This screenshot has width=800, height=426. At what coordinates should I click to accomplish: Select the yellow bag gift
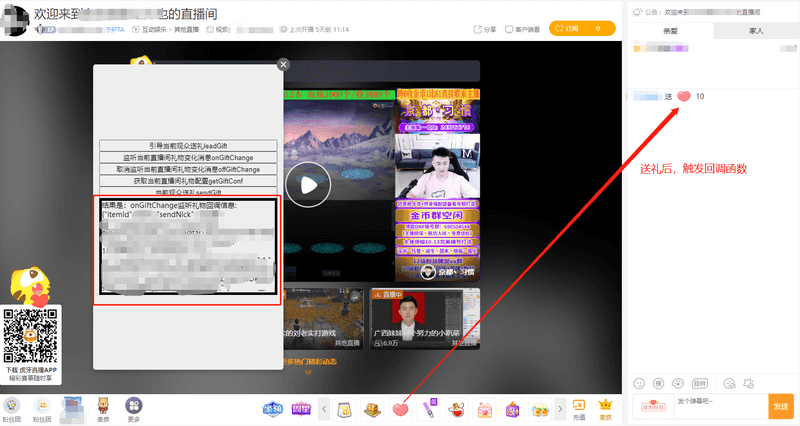pos(345,409)
